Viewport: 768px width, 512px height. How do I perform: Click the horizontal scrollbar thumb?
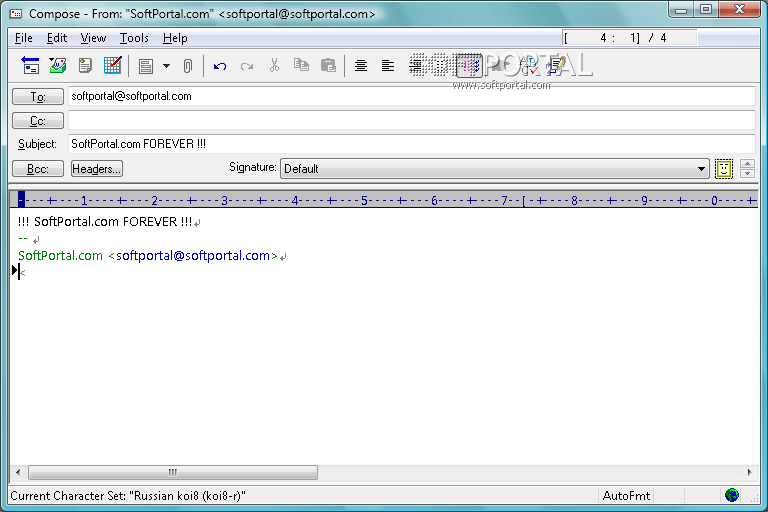(x=173, y=472)
